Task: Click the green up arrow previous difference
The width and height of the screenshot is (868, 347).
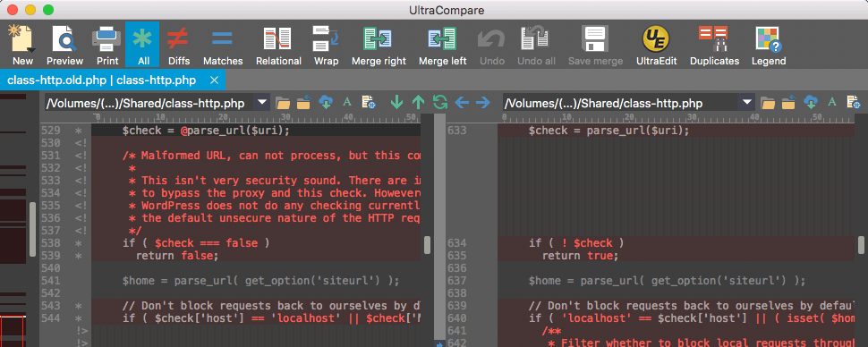Action: (x=419, y=102)
